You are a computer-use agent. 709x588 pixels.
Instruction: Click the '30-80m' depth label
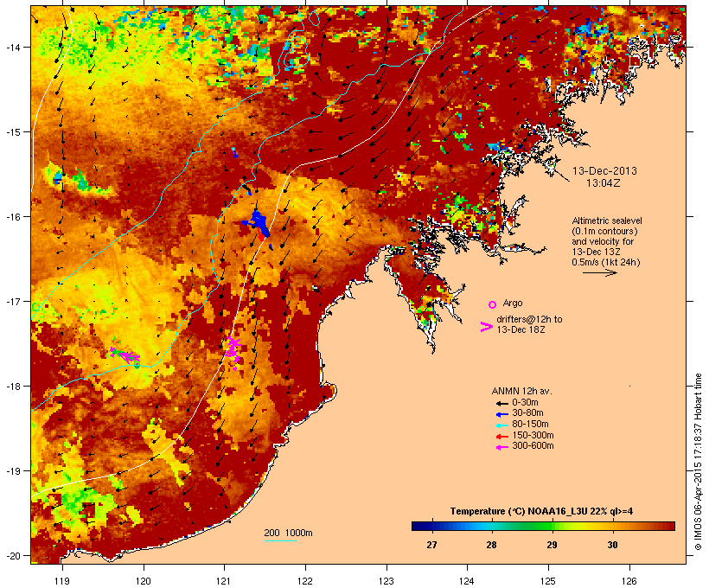(527, 413)
